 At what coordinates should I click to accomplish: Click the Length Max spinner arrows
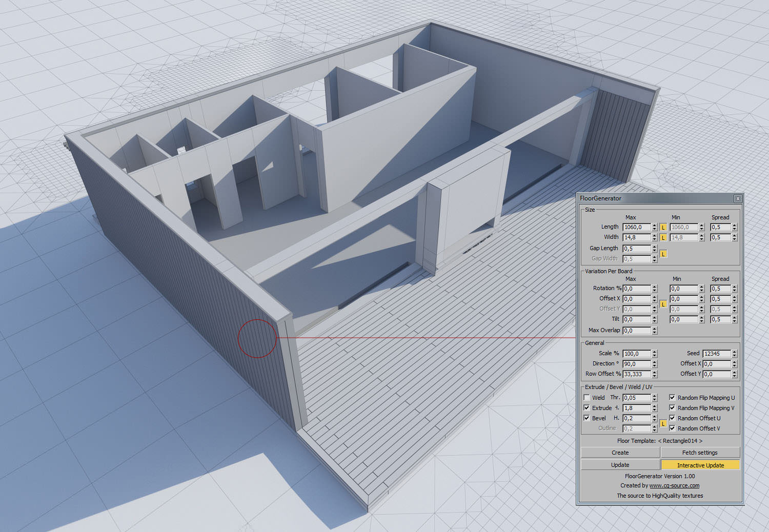click(x=654, y=227)
